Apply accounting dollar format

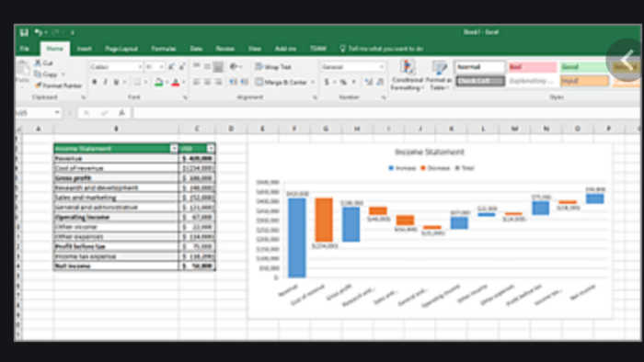327,83
